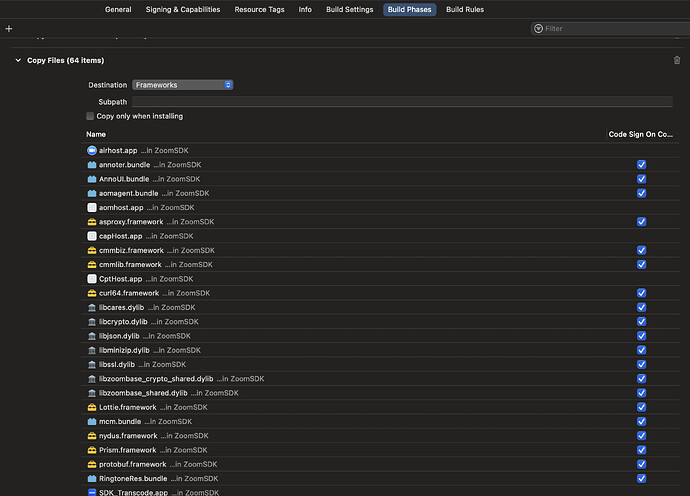Click the cmmlib.framework toolbox icon
This screenshot has width=690, height=496.
[x=92, y=265]
